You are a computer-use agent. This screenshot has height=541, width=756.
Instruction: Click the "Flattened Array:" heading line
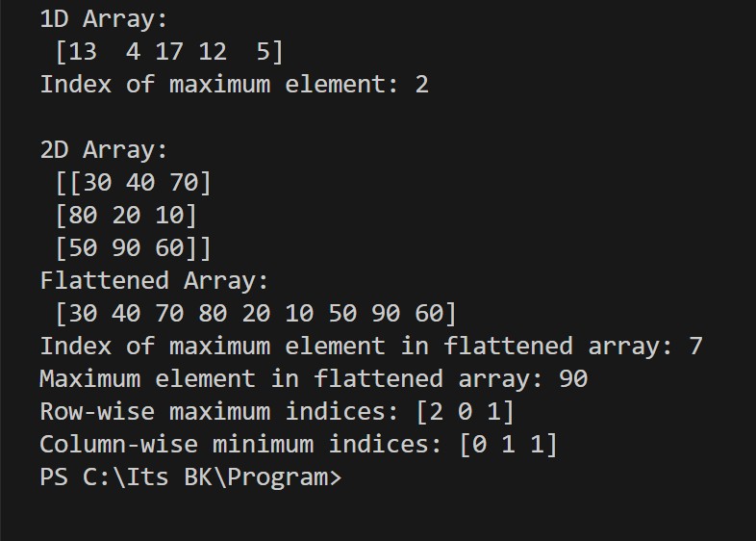point(154,280)
